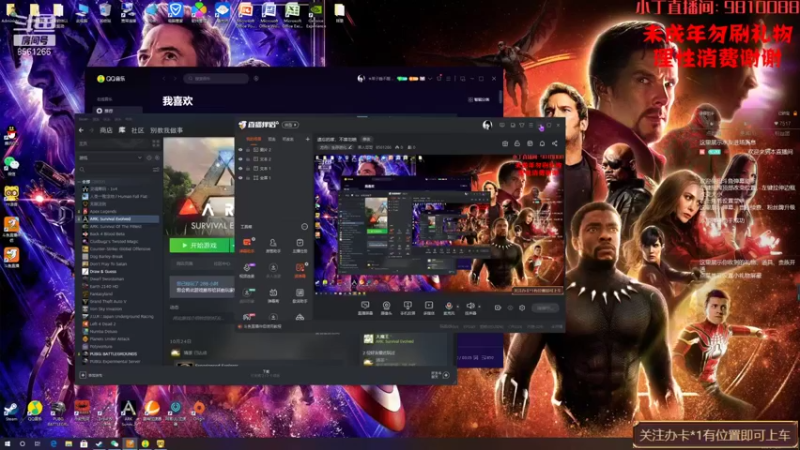Go back with Steam's back arrow
The width and height of the screenshot is (800, 450).
tap(82, 130)
